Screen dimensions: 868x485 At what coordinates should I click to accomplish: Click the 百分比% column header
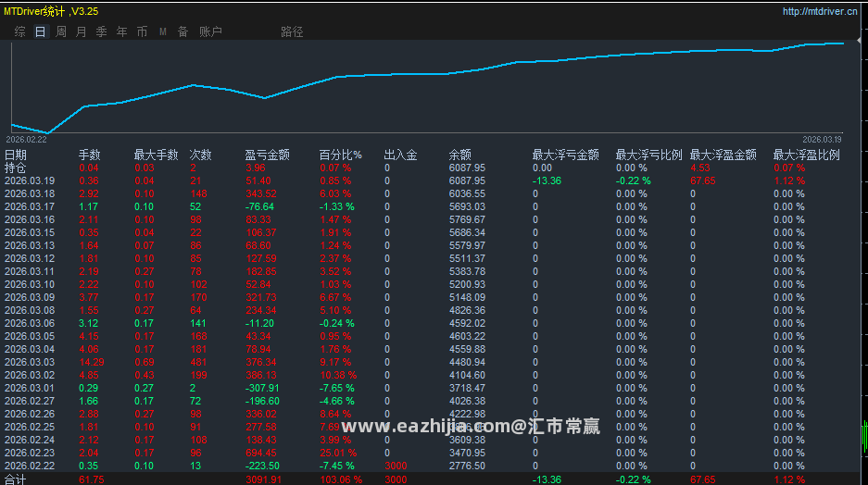pos(341,155)
